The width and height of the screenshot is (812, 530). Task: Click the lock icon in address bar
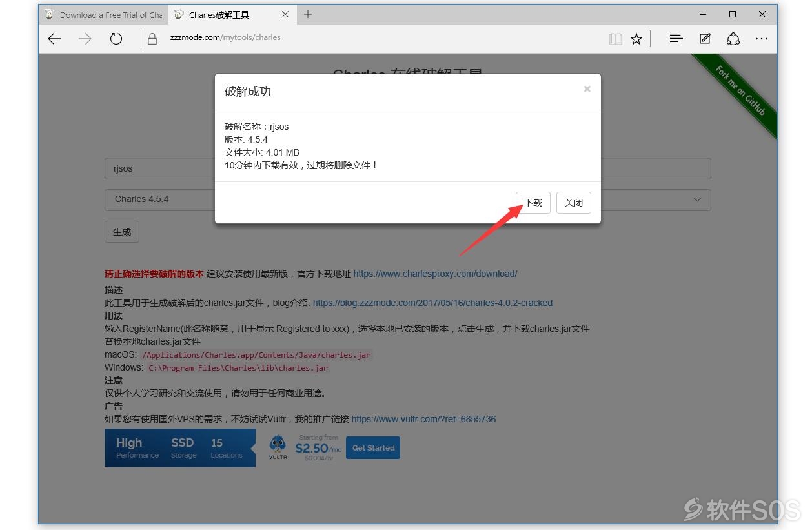[x=152, y=39]
